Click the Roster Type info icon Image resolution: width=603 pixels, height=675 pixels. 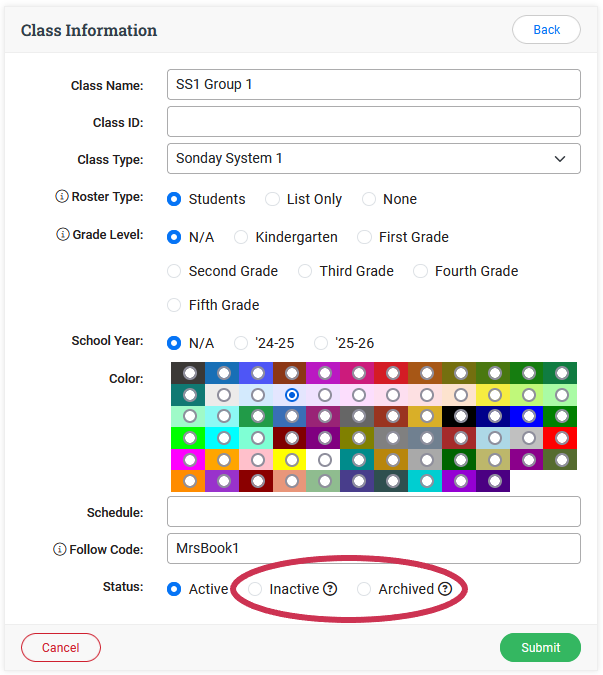click(x=62, y=197)
